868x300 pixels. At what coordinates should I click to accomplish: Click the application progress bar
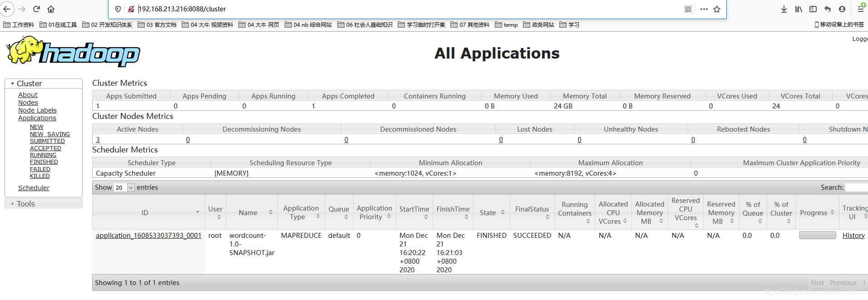(x=817, y=235)
